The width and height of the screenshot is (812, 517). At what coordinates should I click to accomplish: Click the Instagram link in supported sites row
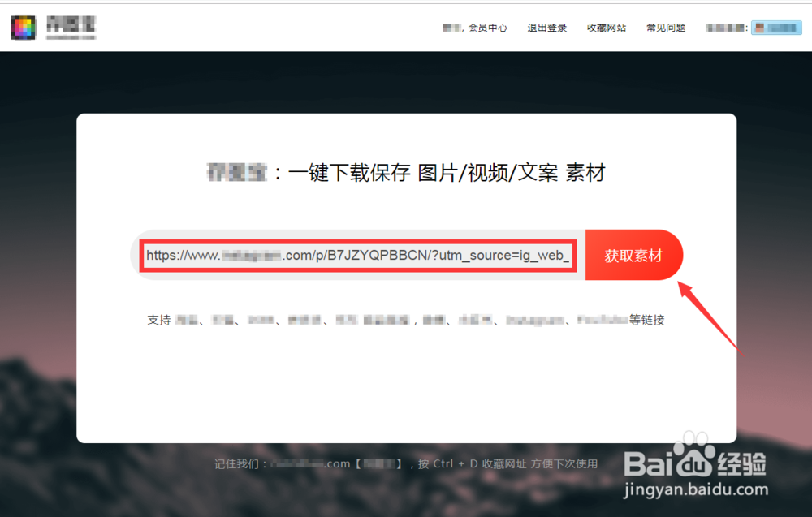pos(536,320)
